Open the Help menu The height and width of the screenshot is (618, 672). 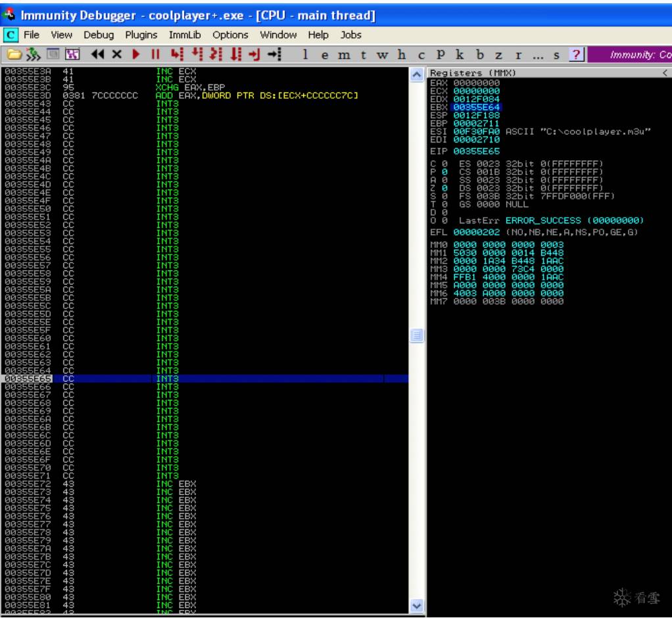click(x=318, y=35)
